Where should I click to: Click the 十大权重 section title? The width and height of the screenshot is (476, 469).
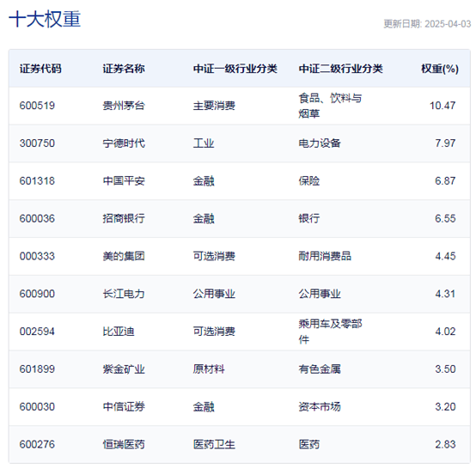[45, 19]
